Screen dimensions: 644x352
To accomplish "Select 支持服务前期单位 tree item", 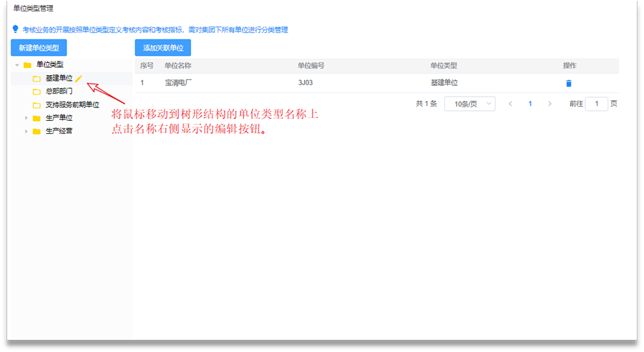I will pyautogui.click(x=72, y=104).
